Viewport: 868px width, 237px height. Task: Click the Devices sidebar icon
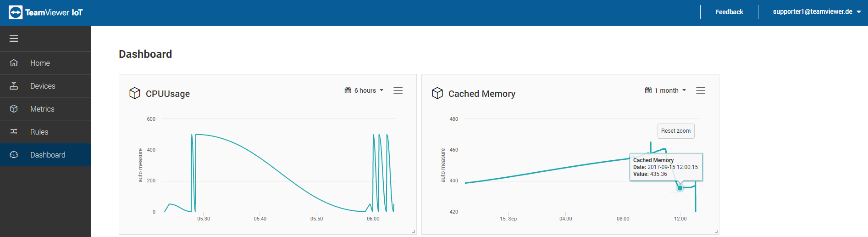[14, 86]
